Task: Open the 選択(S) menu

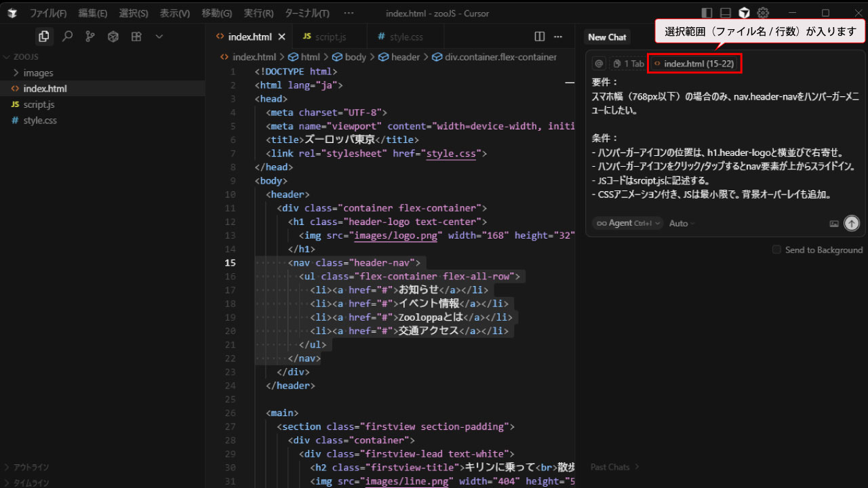Action: click(x=134, y=13)
